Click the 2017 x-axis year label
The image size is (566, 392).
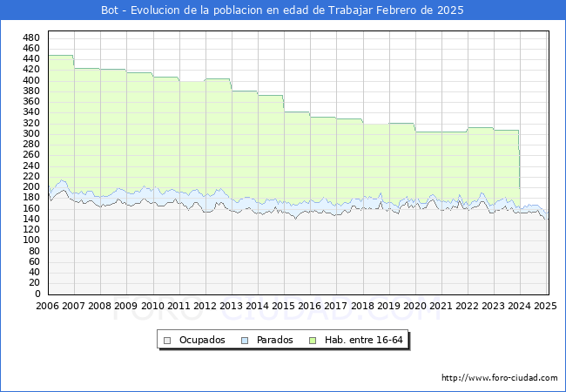[336, 306]
